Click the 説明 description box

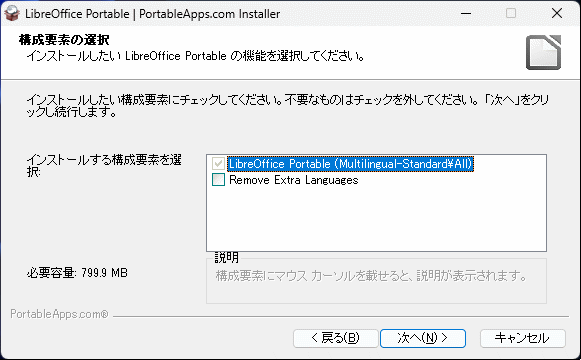(376, 281)
